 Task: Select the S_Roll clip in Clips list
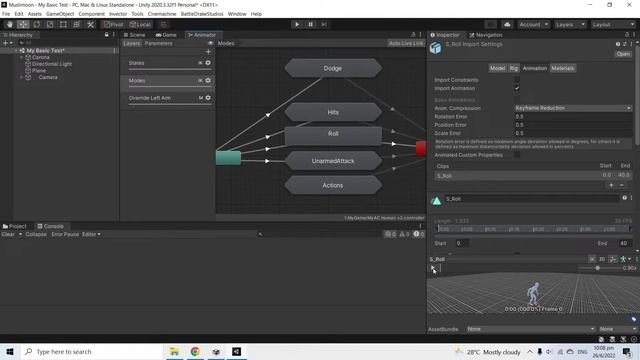[533, 176]
